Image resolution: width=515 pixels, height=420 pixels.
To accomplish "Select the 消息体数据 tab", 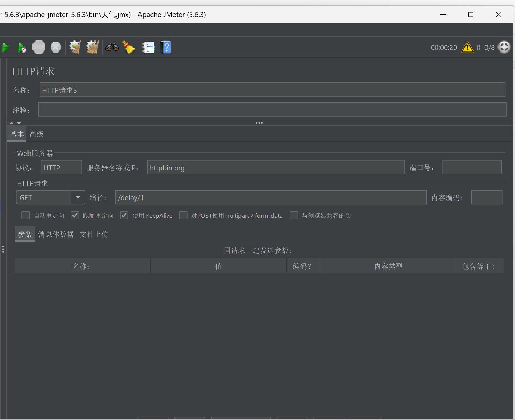I will 56,235.
